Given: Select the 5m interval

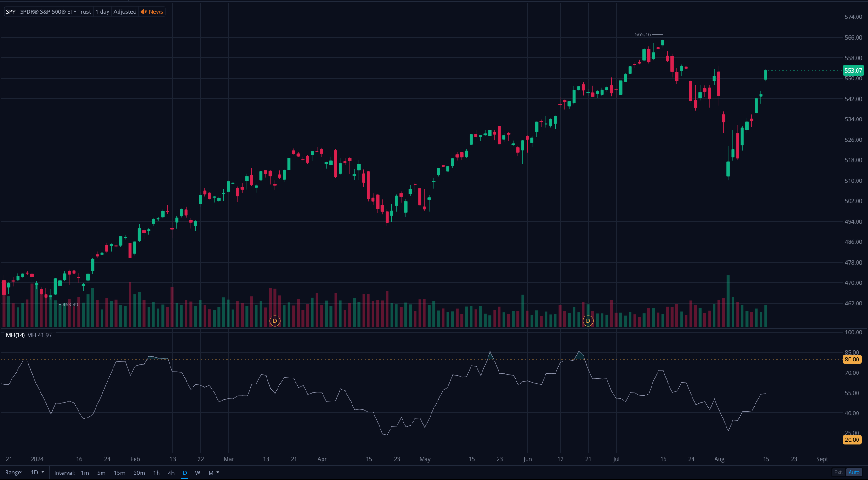Looking at the screenshot, I should pyautogui.click(x=101, y=473).
